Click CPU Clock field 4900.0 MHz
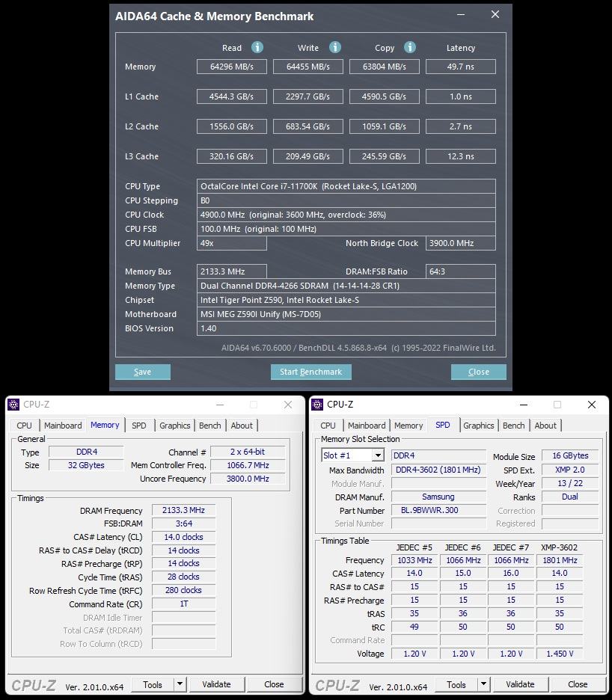Image resolution: width=612 pixels, height=700 pixels. click(x=346, y=215)
